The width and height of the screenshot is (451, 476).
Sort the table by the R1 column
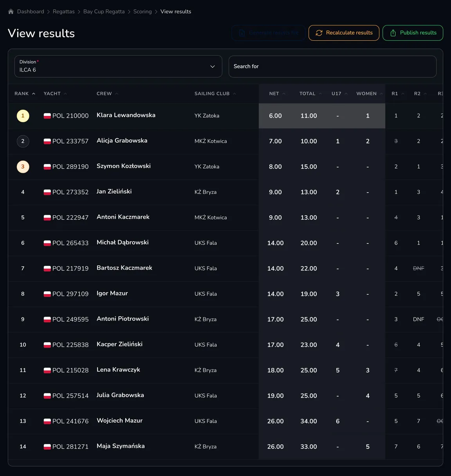(398, 94)
